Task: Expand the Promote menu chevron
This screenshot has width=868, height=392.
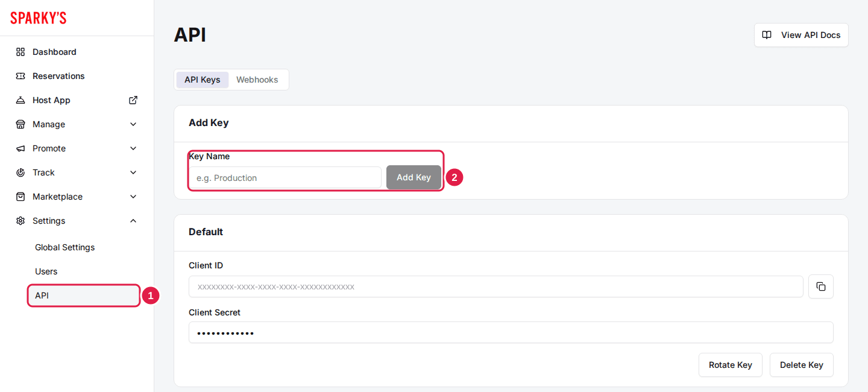Action: click(x=133, y=148)
